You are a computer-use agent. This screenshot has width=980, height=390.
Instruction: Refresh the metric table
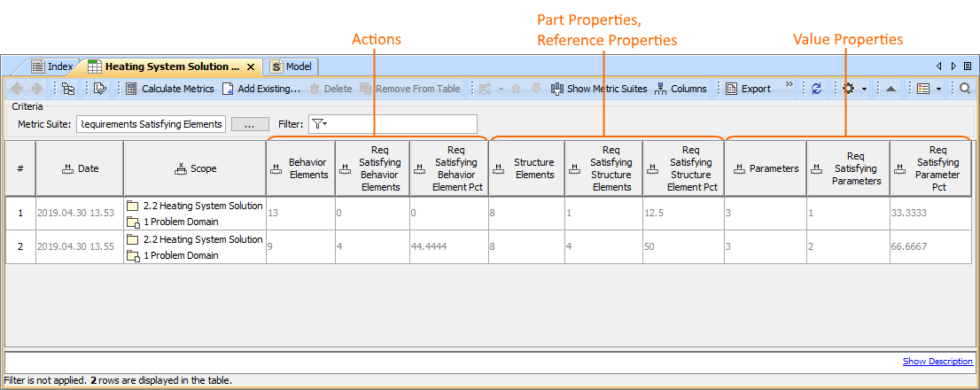(816, 89)
